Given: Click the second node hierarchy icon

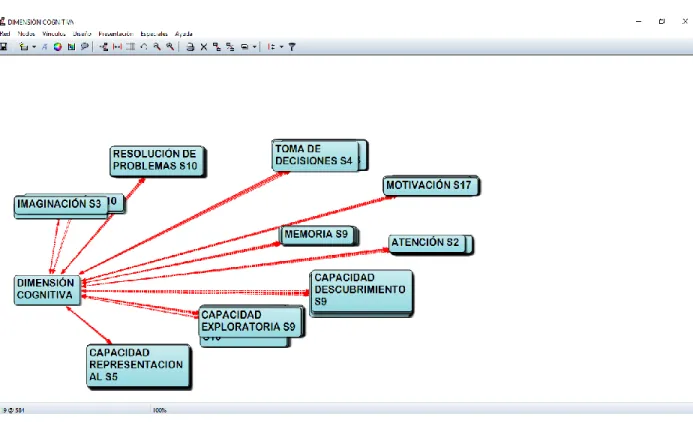Looking at the screenshot, I should click(230, 46).
